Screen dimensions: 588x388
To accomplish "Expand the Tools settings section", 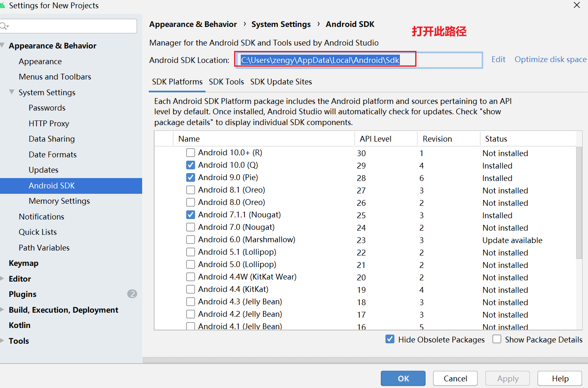I will click(2, 340).
